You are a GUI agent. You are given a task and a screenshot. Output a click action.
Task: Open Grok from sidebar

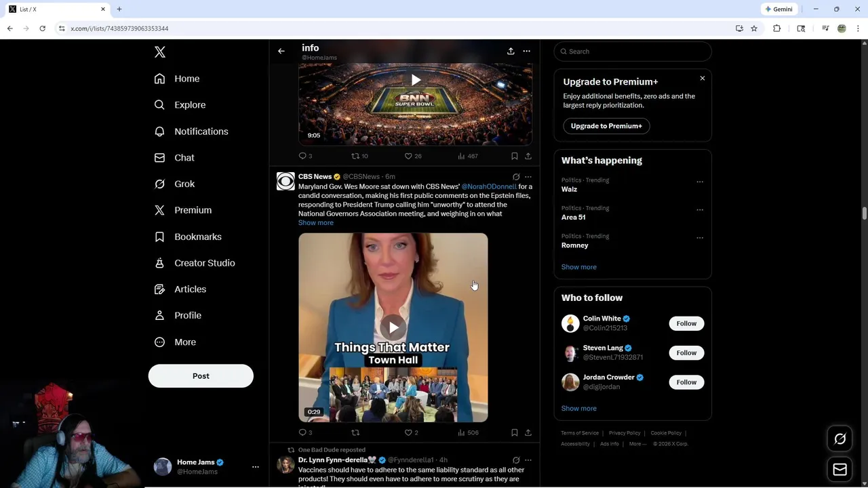(x=174, y=184)
